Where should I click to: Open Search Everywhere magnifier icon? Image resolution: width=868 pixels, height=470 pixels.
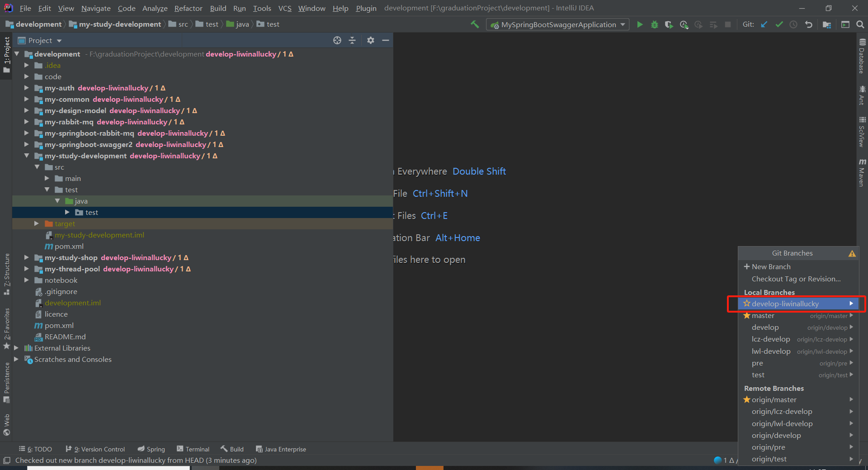tap(860, 24)
